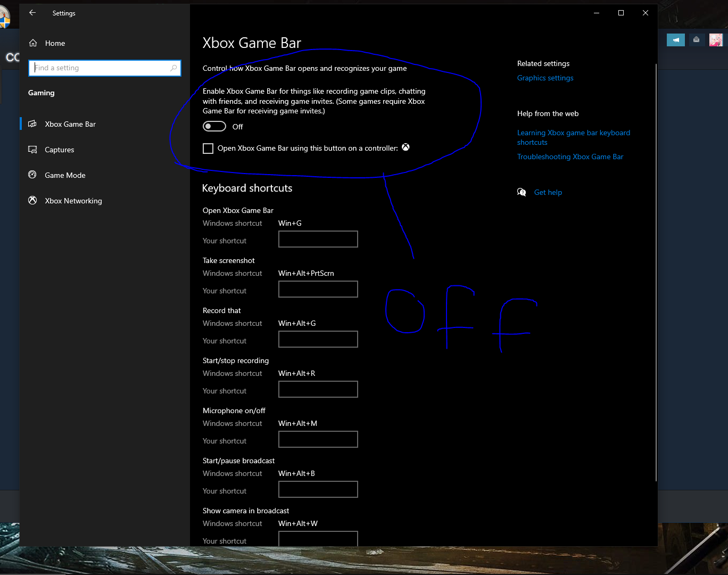
Task: Select the Show camera in broadcast shortcut field
Action: 318,539
